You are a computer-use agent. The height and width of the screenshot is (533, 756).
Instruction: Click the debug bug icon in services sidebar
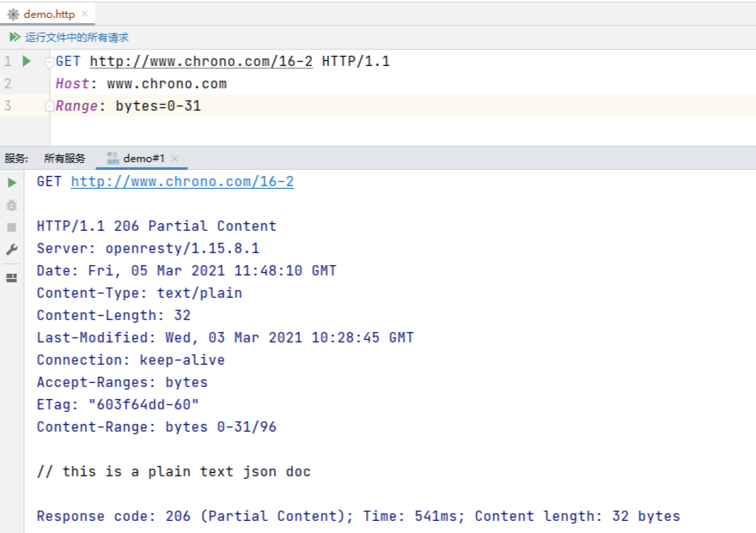click(12, 205)
